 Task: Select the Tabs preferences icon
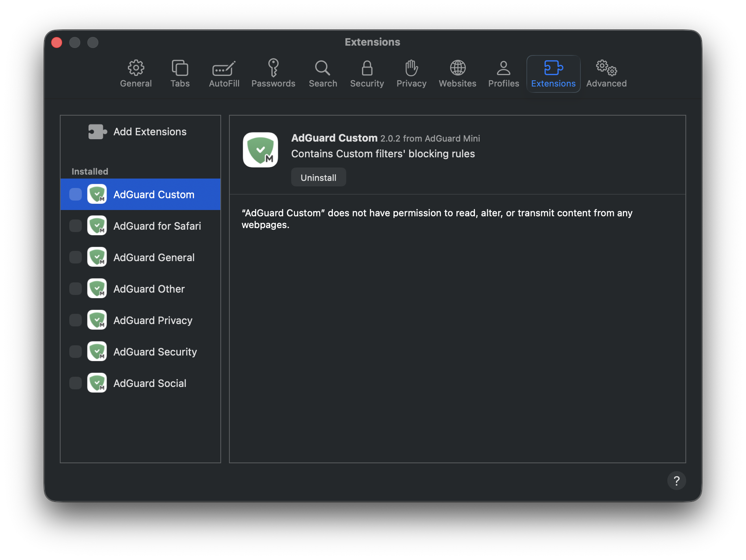tap(180, 68)
